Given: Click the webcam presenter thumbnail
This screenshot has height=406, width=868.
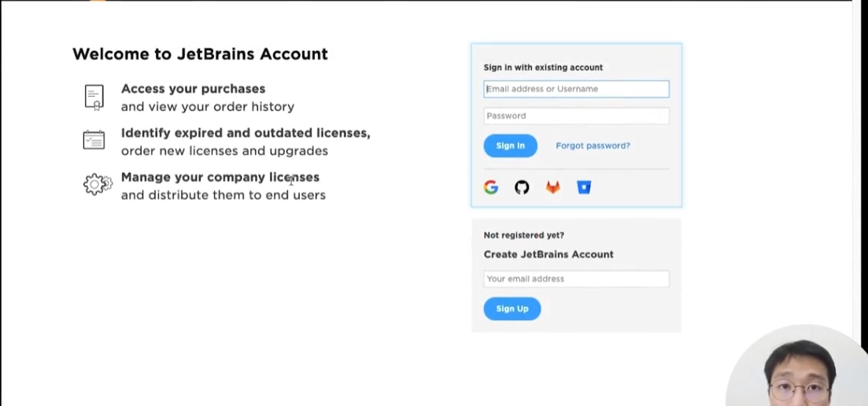Looking at the screenshot, I should click(797, 366).
